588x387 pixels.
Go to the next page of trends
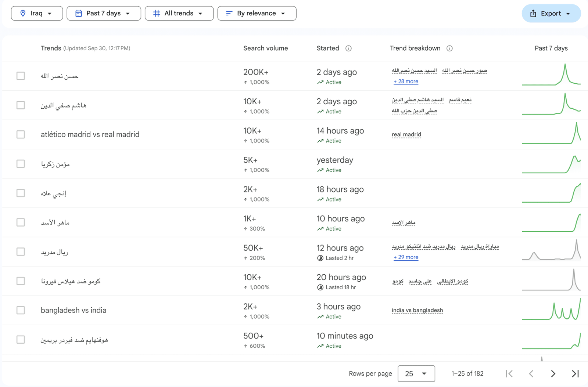pyautogui.click(x=553, y=374)
